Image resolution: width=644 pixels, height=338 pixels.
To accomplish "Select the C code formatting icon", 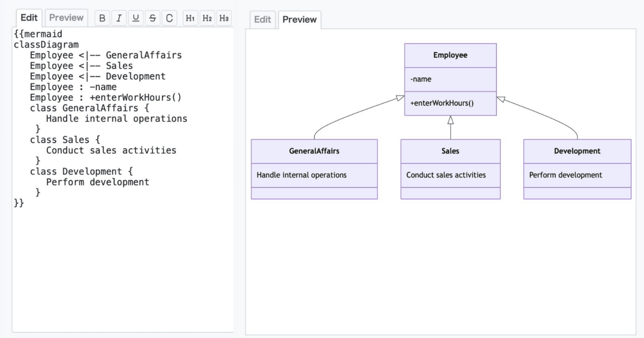I will point(170,18).
